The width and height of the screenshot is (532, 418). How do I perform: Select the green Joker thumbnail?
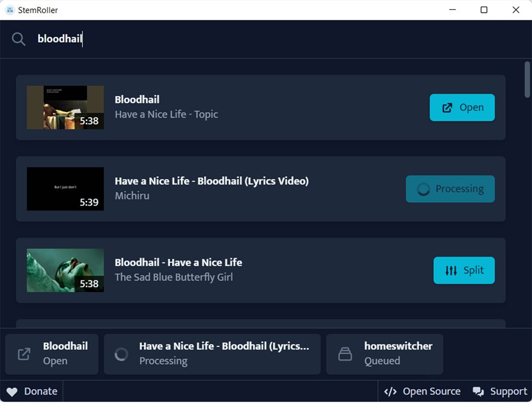[x=65, y=271]
